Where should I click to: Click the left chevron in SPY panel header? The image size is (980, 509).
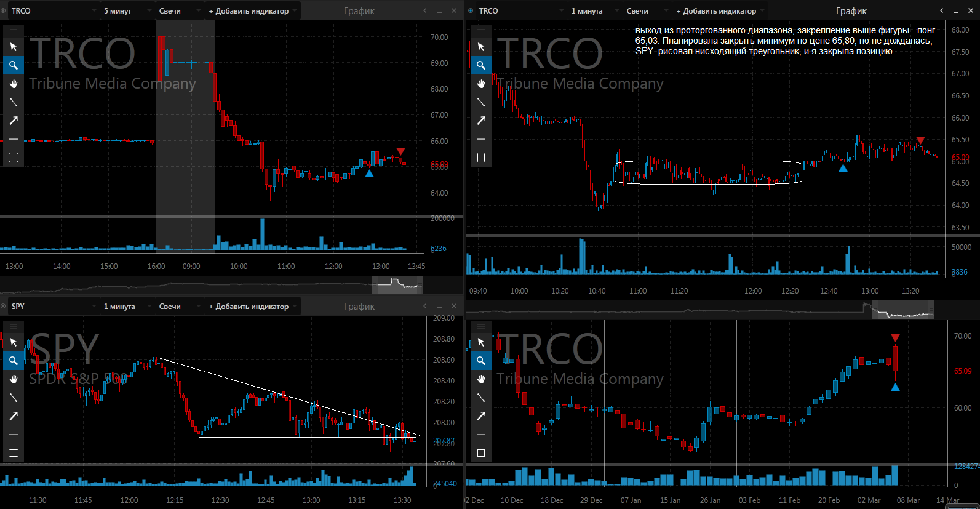(424, 306)
